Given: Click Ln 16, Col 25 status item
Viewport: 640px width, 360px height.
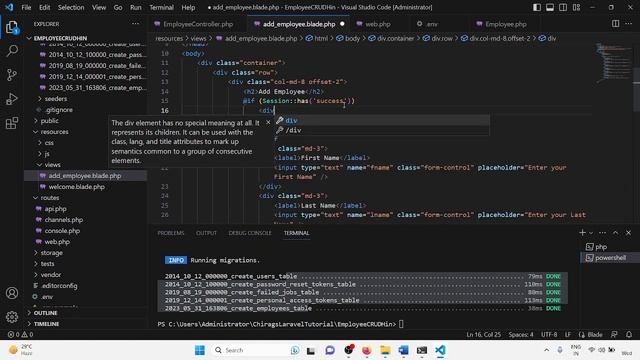Looking at the screenshot, I should [483, 334].
